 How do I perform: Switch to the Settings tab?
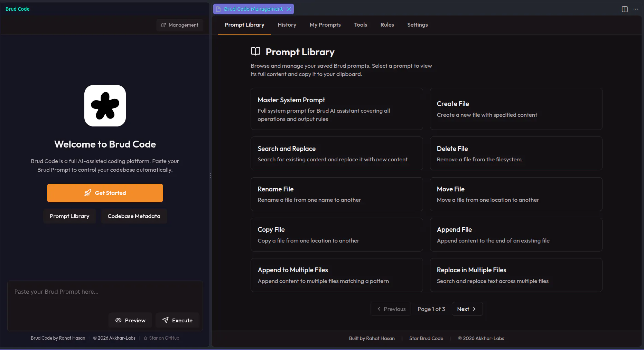[x=418, y=25]
